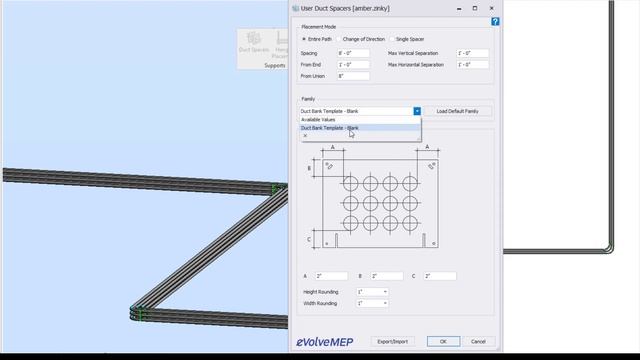Click the From Union input field
The width and height of the screenshot is (640, 360).
pos(353,76)
